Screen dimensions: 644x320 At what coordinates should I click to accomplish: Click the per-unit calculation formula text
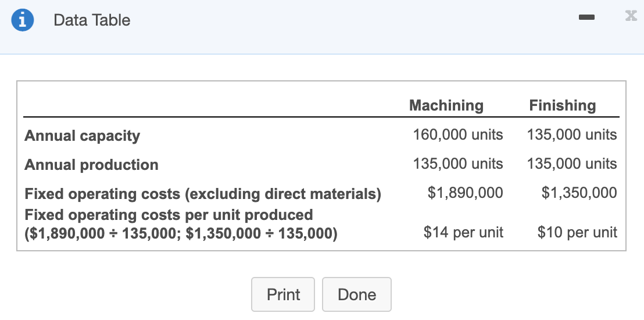point(181,234)
